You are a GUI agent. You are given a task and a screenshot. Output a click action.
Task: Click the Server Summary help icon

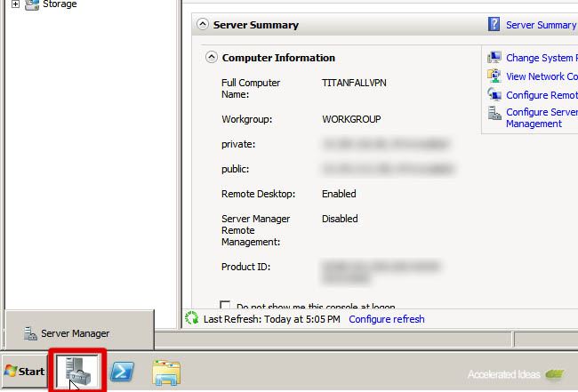pos(494,24)
